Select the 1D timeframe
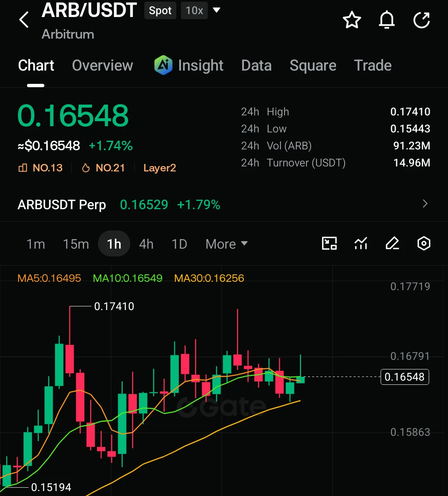The width and height of the screenshot is (448, 496). pyautogui.click(x=179, y=244)
